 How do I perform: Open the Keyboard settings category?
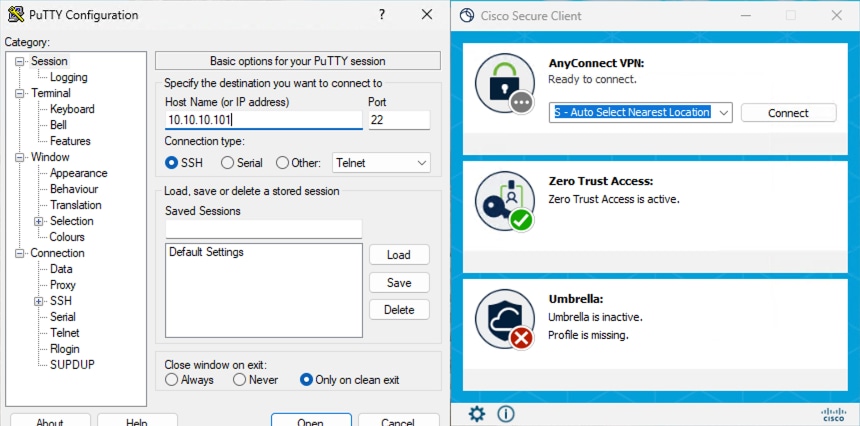pos(72,109)
